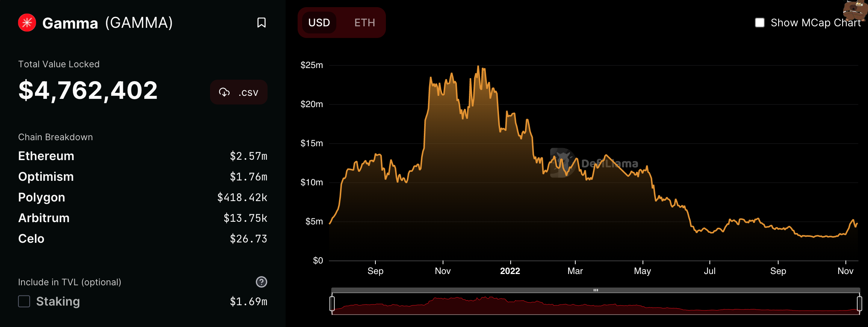Click the $1.69m Staking value
Image resolution: width=868 pixels, height=327 pixels.
248,301
